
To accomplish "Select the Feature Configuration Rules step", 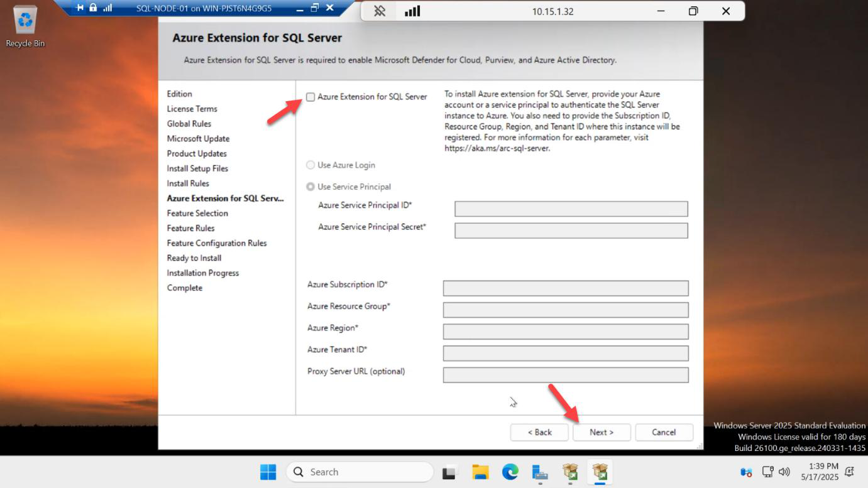I will point(217,243).
